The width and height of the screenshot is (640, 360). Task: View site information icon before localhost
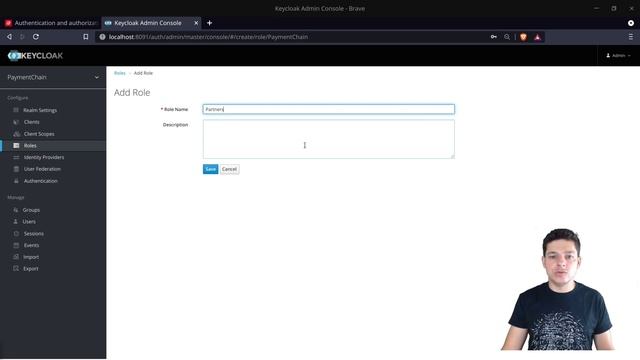coord(102,37)
